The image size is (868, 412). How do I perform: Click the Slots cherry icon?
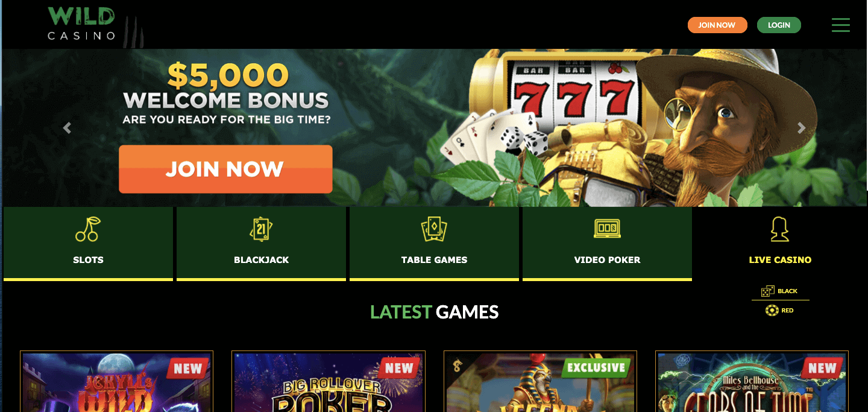pos(88,229)
